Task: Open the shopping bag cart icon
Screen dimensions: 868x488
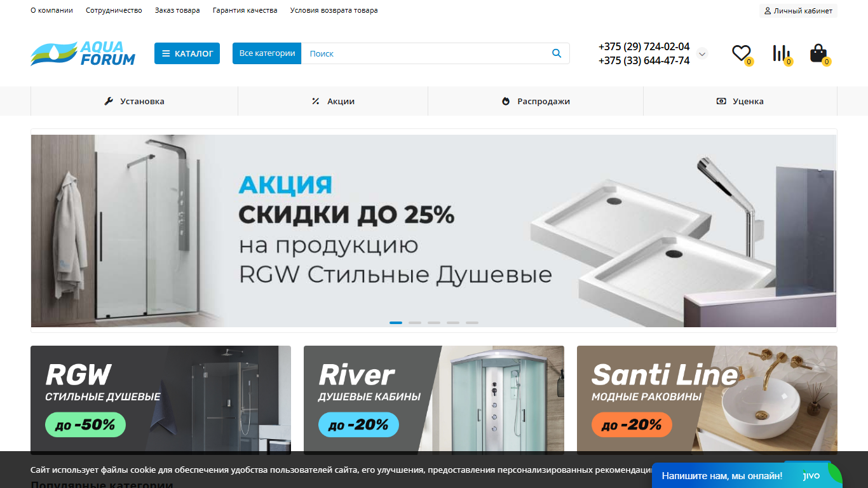Action: 818,53
